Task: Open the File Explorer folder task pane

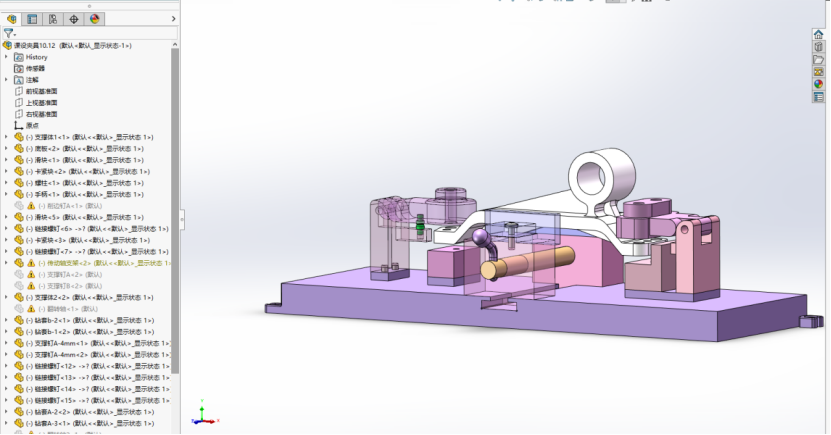Action: 819,60
